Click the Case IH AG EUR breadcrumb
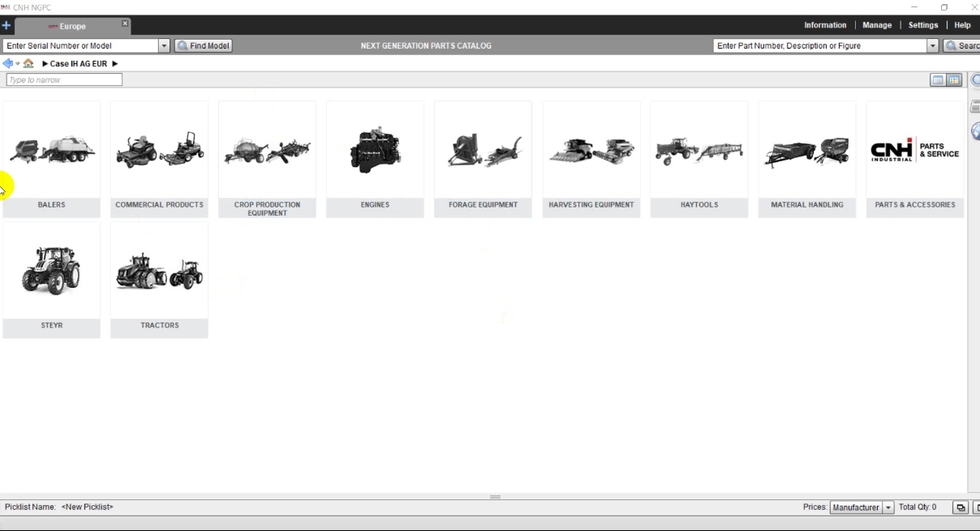The width and height of the screenshot is (980, 531). click(x=79, y=63)
